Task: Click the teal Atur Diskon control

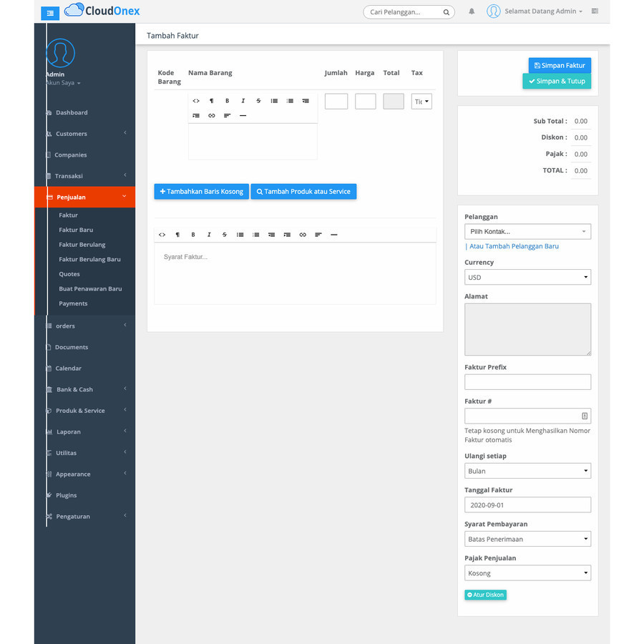Action: pos(485,595)
